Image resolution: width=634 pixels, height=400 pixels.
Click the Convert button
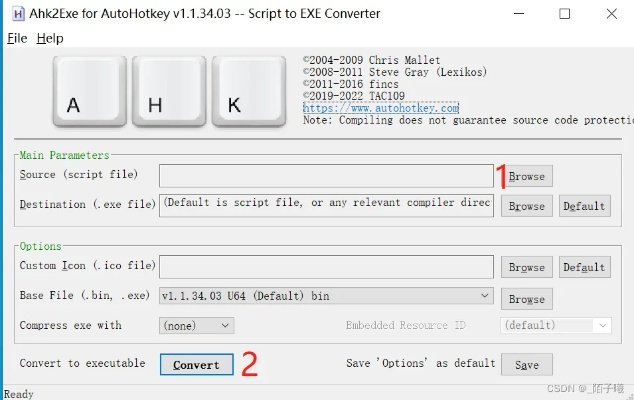(x=197, y=364)
